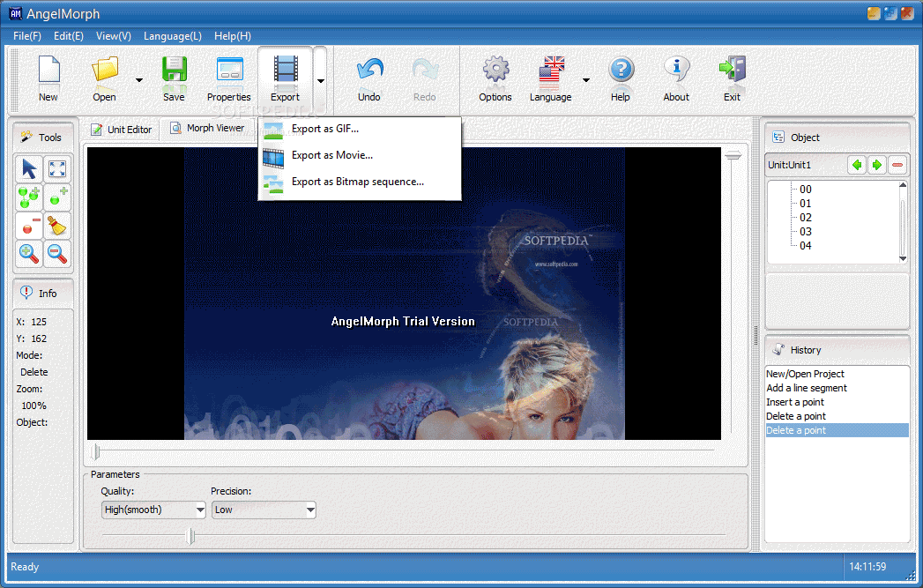Viewport: 923px width, 588px height.
Task: Select the insert point tool
Action: 57,197
